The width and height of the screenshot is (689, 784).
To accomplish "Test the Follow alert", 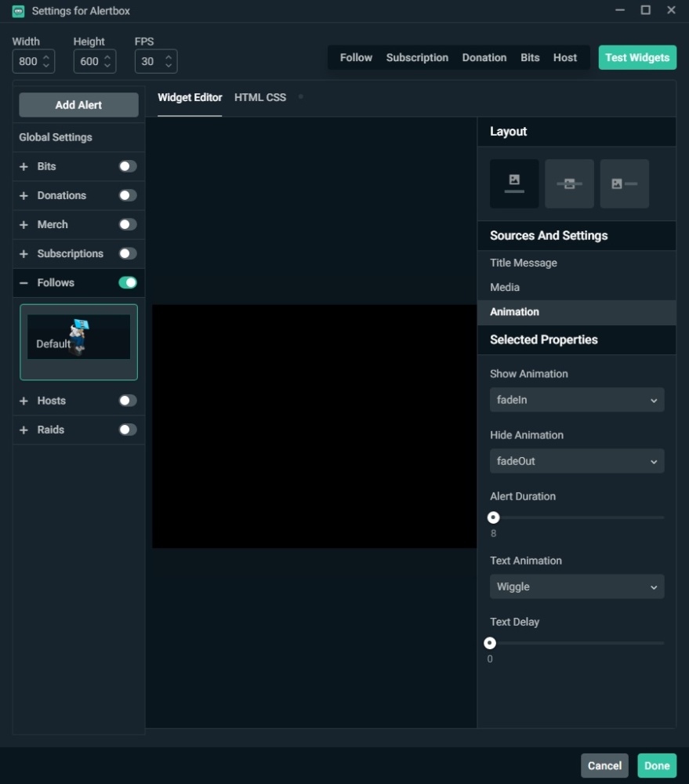I will click(x=356, y=57).
